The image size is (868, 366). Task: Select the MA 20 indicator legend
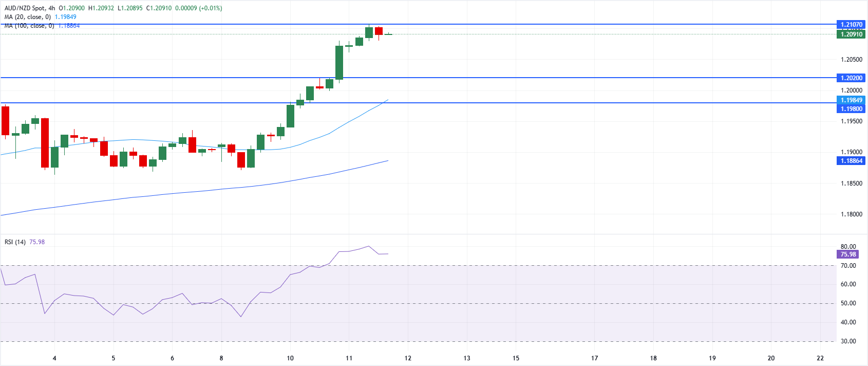(x=27, y=17)
